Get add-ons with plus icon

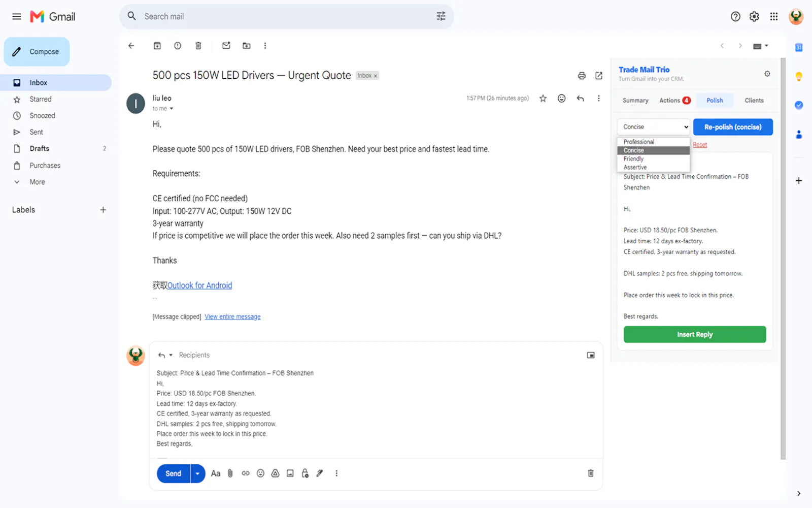point(799,181)
